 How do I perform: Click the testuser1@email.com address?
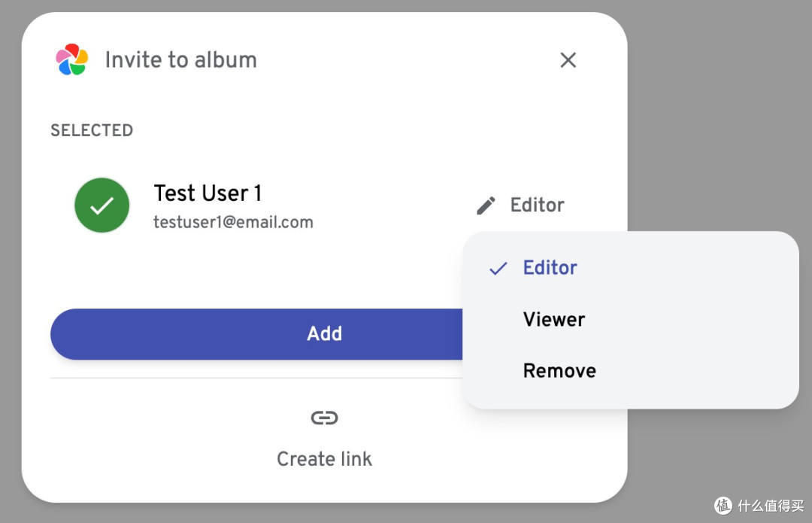233,222
